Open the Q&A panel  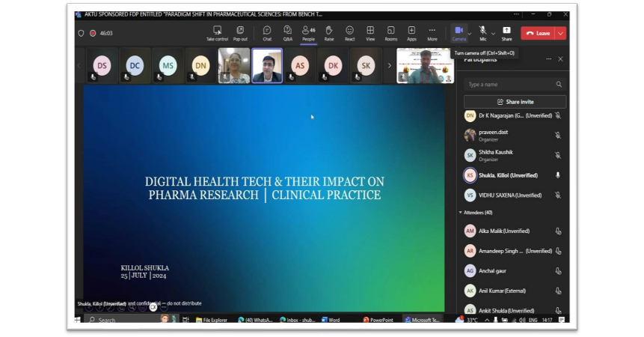click(x=287, y=32)
